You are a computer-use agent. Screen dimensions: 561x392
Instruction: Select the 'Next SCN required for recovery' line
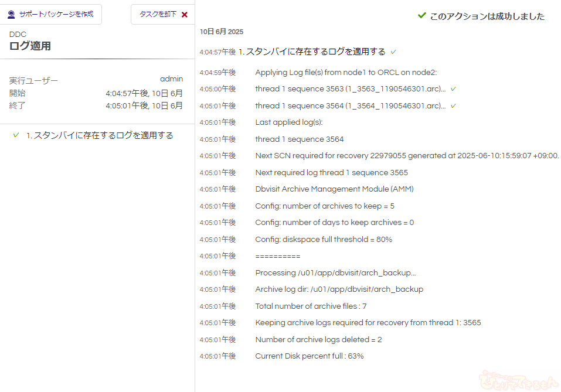pyautogui.click(x=407, y=156)
